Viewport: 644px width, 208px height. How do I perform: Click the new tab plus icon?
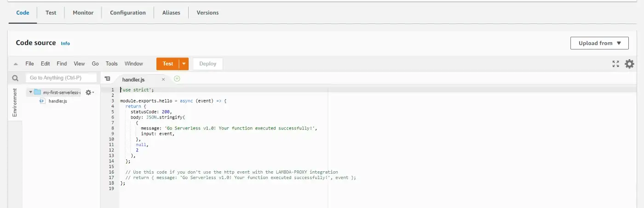click(x=177, y=79)
